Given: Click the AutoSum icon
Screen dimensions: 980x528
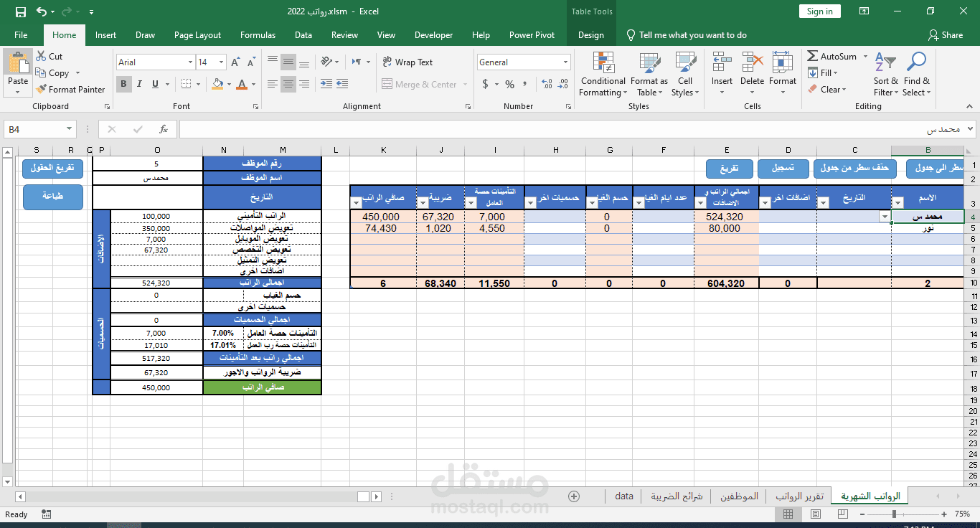Looking at the screenshot, I should (812, 57).
